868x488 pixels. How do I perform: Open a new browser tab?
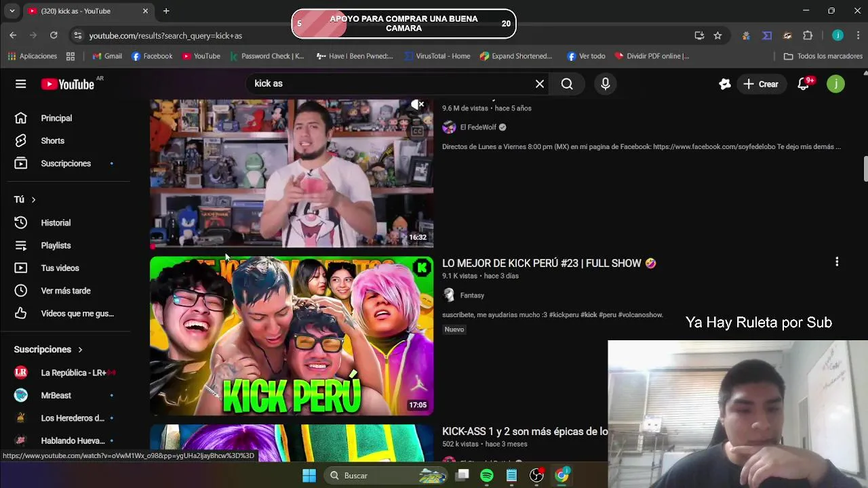point(166,11)
